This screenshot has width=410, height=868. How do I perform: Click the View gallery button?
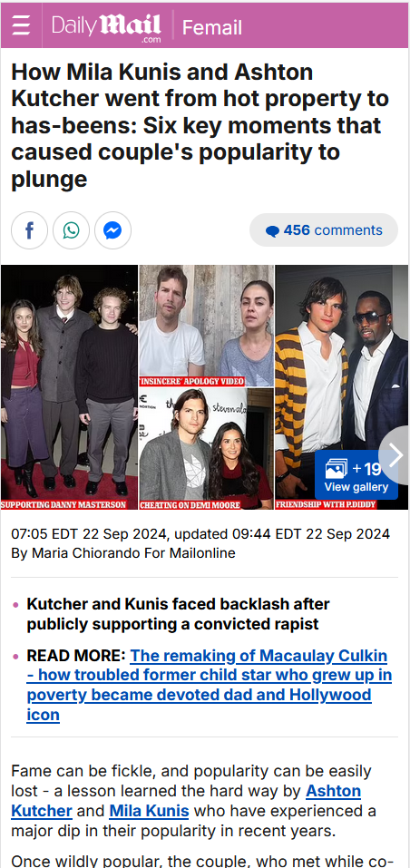click(x=356, y=475)
